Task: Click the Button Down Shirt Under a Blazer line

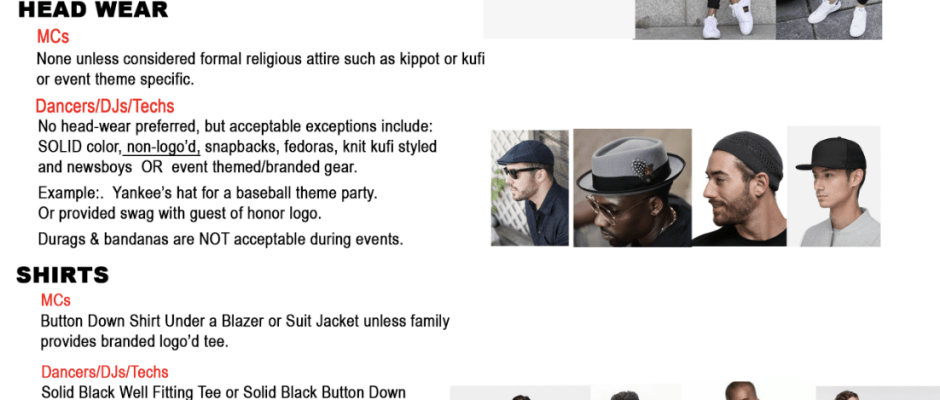Action: point(245,321)
